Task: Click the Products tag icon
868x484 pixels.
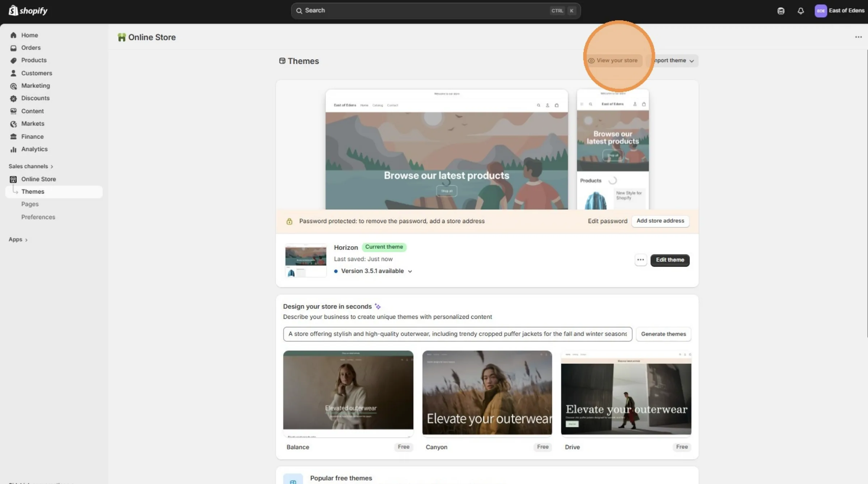Action: [13, 60]
